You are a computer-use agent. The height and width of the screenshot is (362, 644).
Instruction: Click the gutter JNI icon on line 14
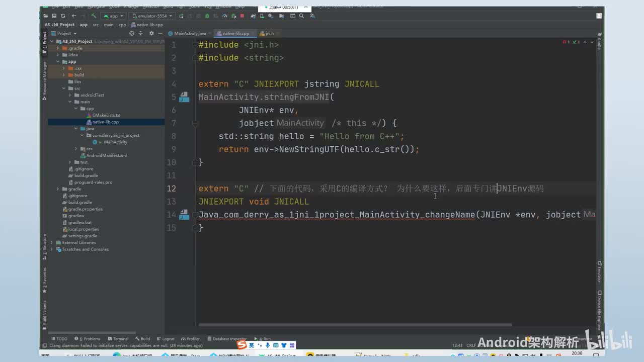click(184, 215)
